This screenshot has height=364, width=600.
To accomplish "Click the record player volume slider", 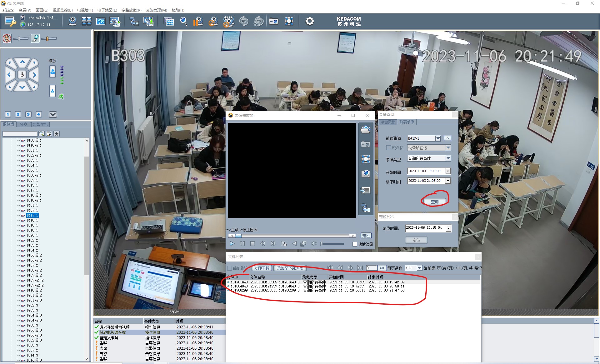I will tap(332, 244).
